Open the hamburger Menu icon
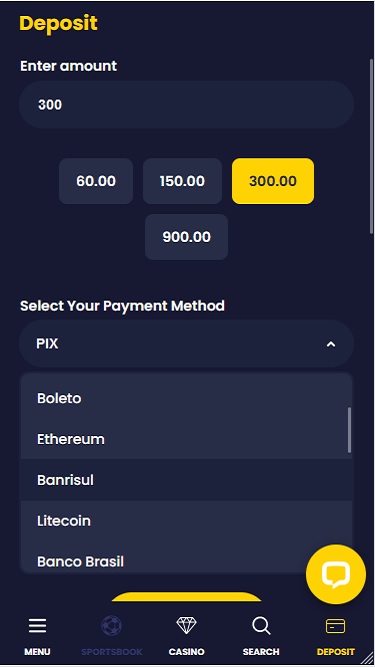Screen dimensions: 375x667 37,626
